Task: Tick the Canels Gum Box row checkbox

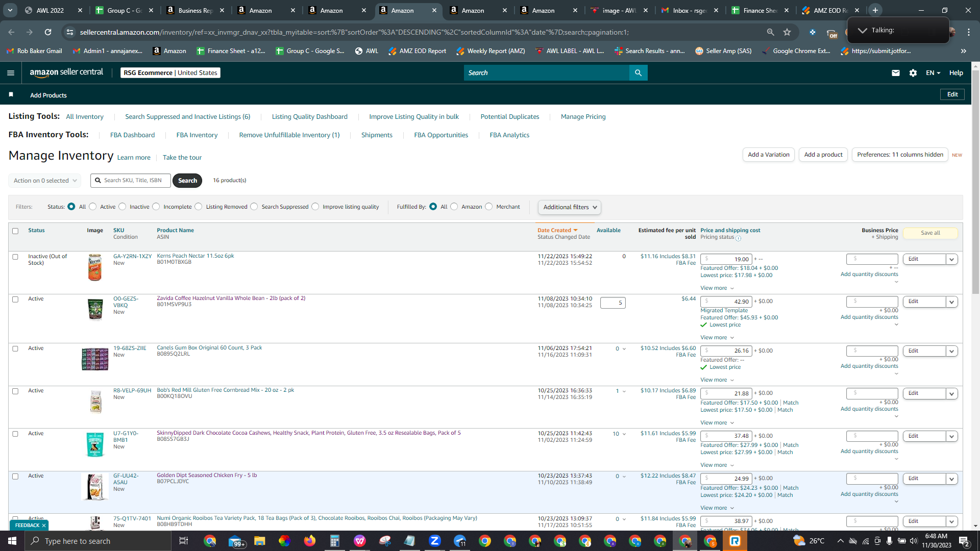Action: coord(15,348)
